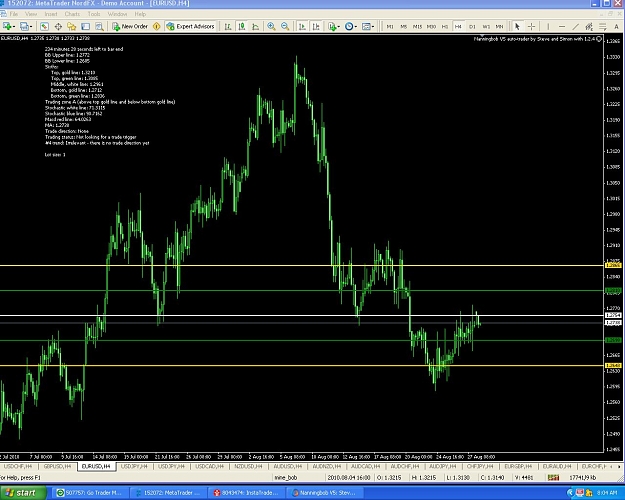Screen dimensions: 625x500
Task: Toggle the Data Window crosshair-circle icon
Action: click(x=58, y=26)
